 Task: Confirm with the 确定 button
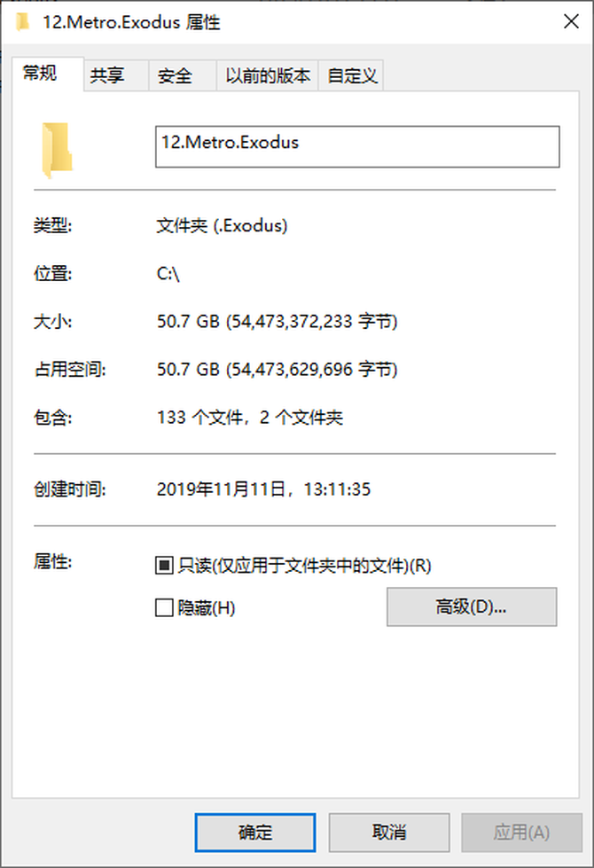255,832
